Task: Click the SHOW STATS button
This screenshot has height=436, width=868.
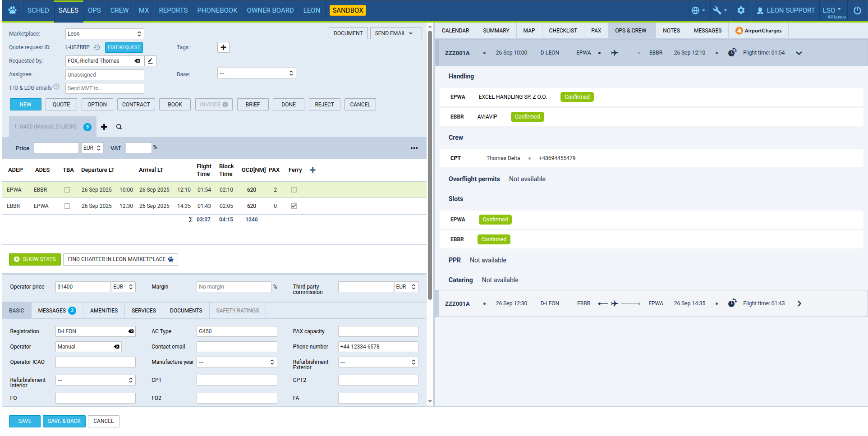Action: point(35,259)
